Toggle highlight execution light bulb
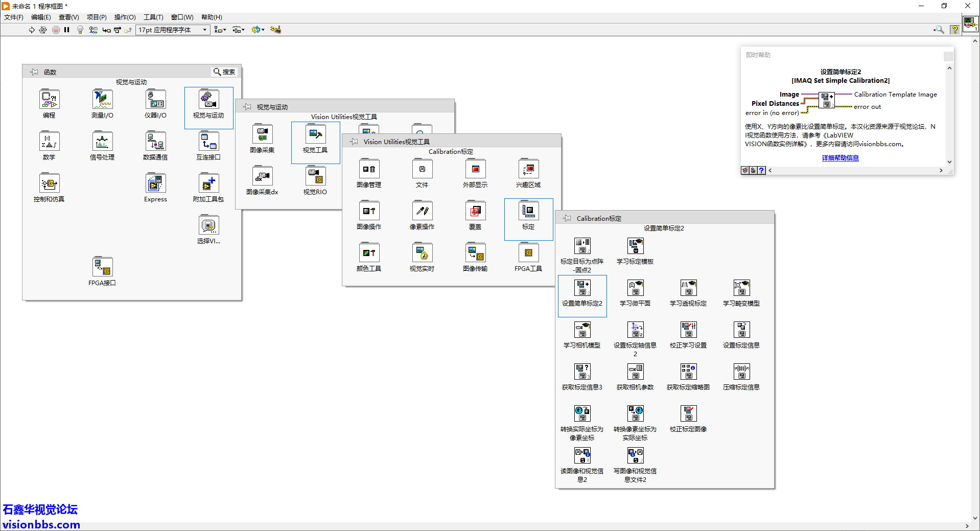This screenshot has width=980, height=531. 80,30
